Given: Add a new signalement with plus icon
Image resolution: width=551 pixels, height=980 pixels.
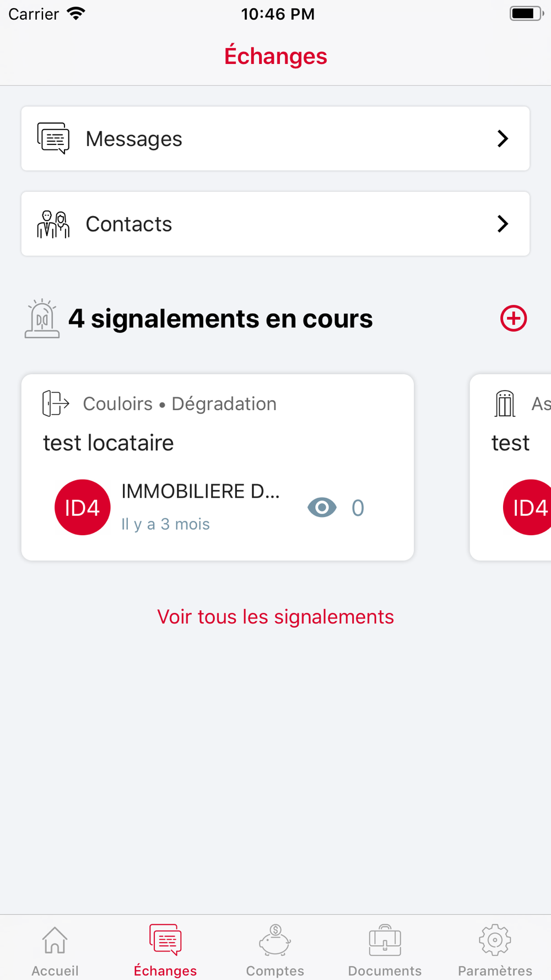Looking at the screenshot, I should pos(514,319).
